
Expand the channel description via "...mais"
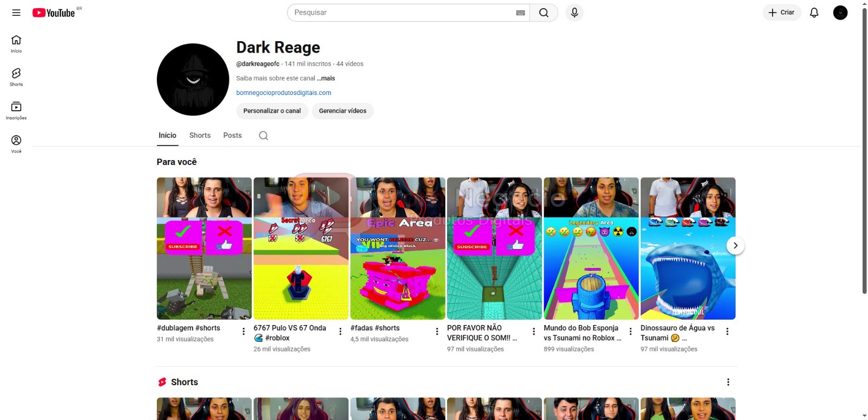[x=326, y=78]
